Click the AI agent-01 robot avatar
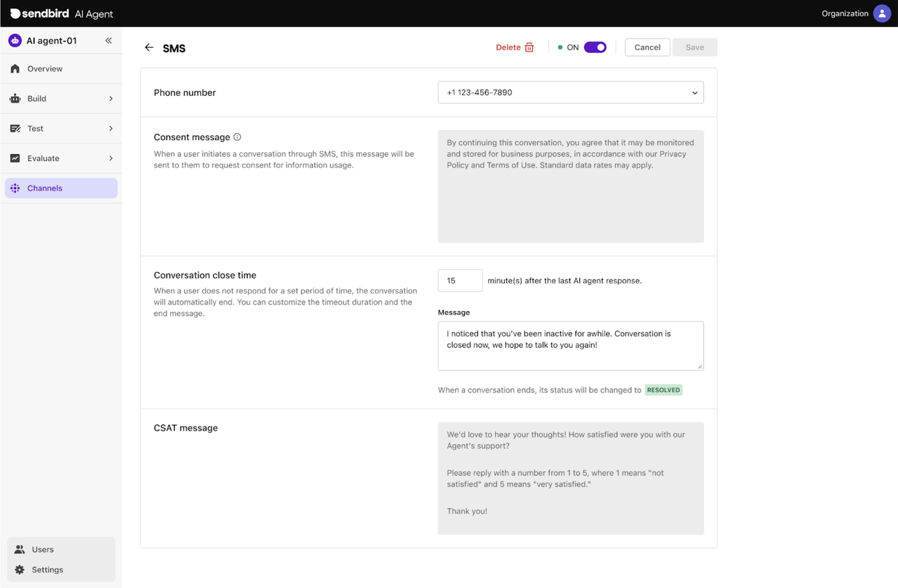Image resolution: width=898 pixels, height=588 pixels. coord(15,40)
